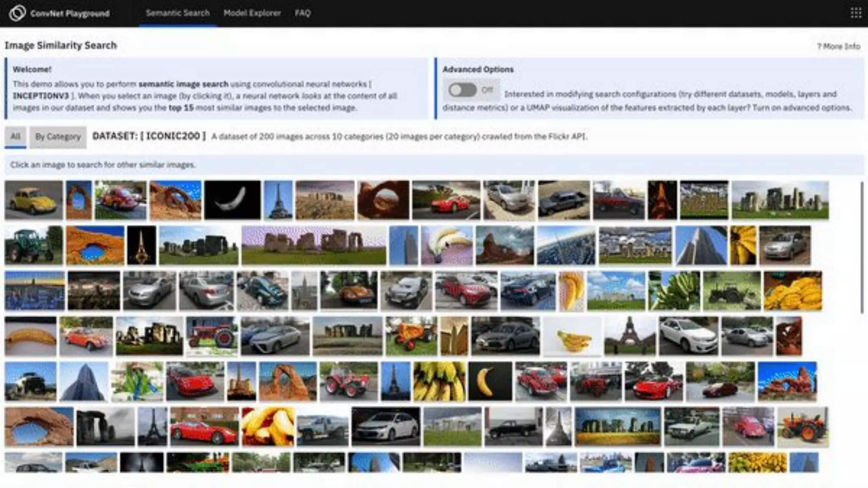
Task: Choose the red Ferrari on road thumbnail
Action: 446,200
